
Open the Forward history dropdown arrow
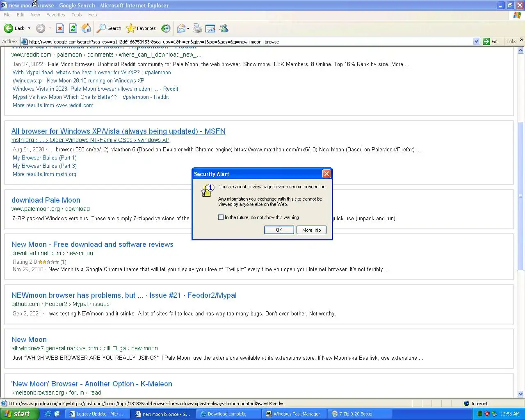point(50,28)
